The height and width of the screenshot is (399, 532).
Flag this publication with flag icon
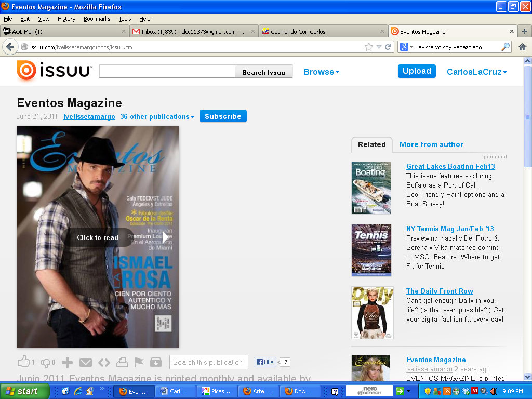(x=139, y=362)
